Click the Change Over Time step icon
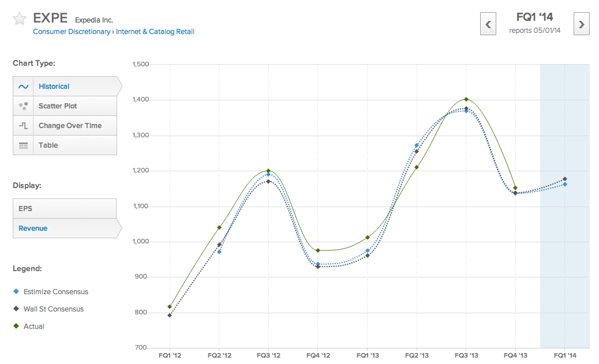The image size is (599, 364). [23, 125]
